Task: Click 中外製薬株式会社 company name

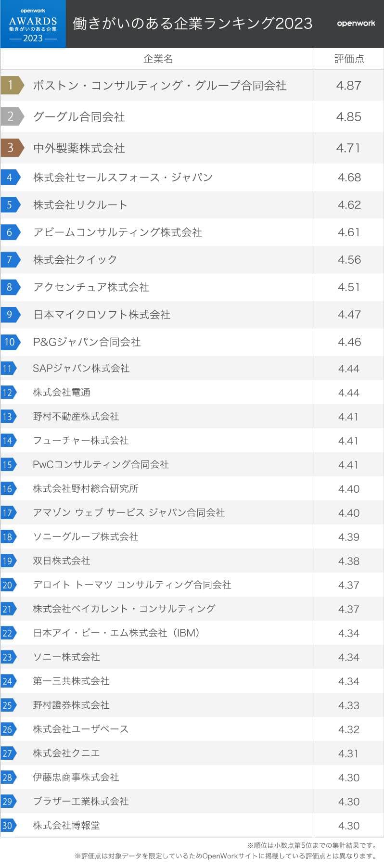Action: 79,148
